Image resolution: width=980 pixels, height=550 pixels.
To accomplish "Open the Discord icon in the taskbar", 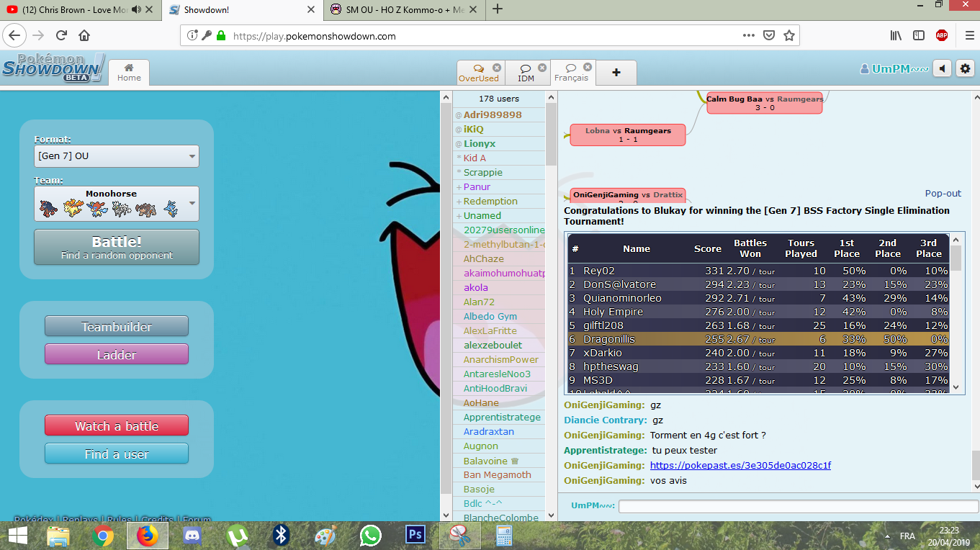I will click(x=192, y=535).
